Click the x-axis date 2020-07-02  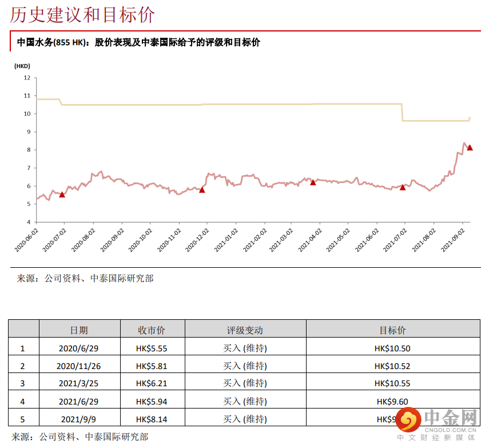tap(54, 240)
